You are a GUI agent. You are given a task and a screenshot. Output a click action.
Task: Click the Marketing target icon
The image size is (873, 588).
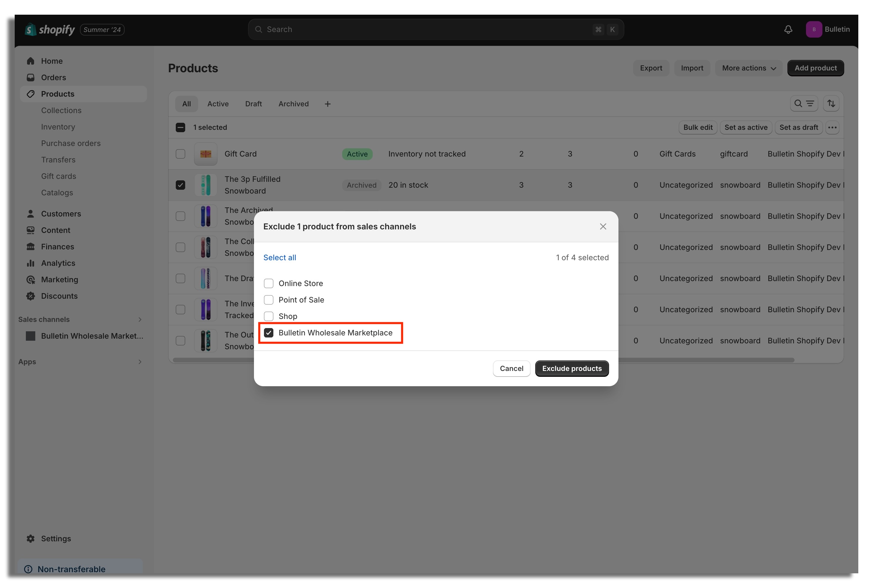(x=31, y=280)
